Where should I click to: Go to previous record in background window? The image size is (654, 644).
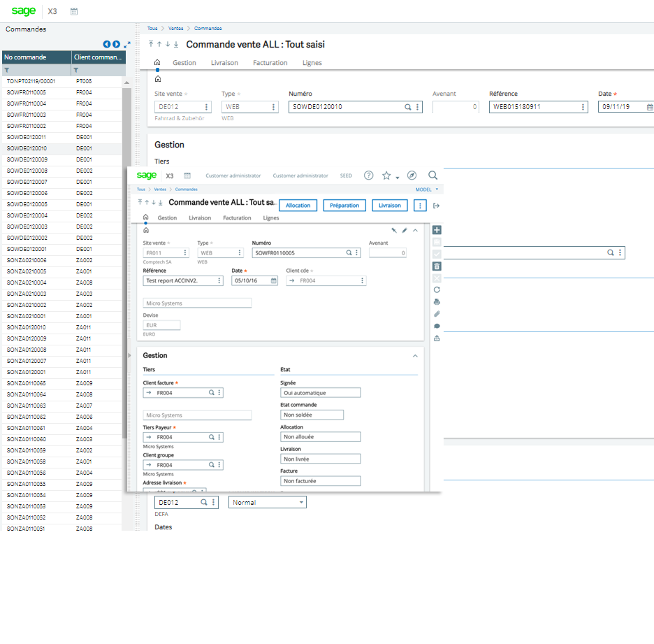point(159,44)
